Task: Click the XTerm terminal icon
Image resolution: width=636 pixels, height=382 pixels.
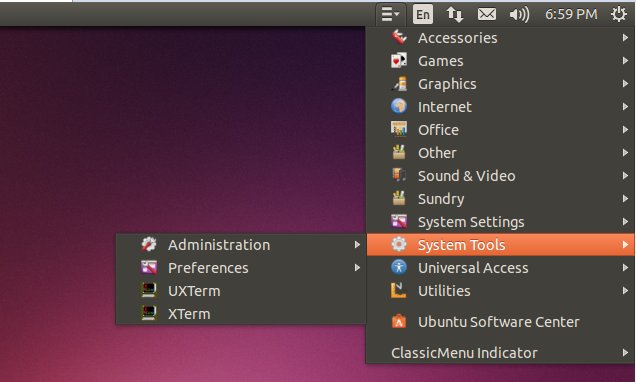Action: tap(149, 313)
